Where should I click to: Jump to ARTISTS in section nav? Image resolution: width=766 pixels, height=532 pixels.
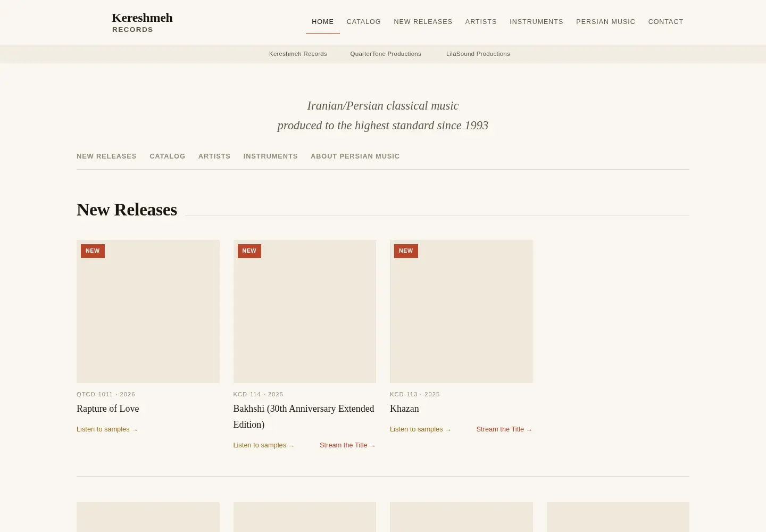(x=214, y=156)
